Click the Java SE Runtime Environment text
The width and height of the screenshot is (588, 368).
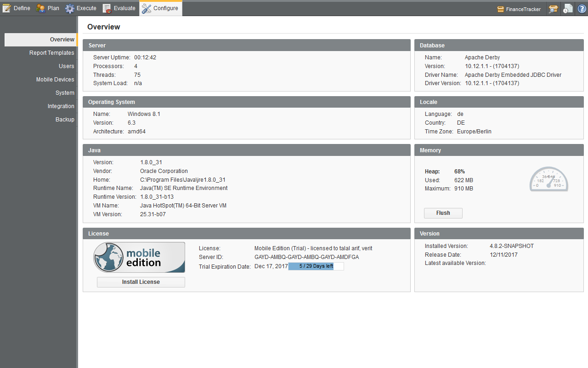coord(184,188)
